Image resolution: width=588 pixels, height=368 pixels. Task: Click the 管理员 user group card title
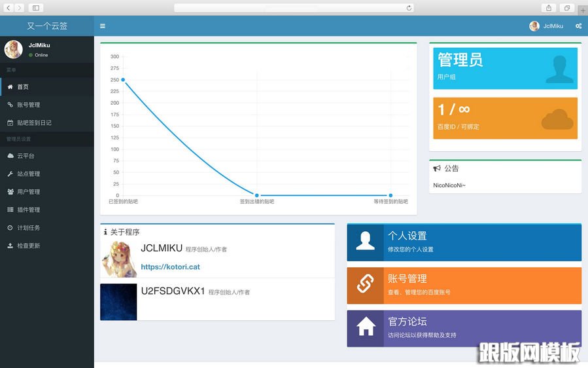pyautogui.click(x=460, y=60)
